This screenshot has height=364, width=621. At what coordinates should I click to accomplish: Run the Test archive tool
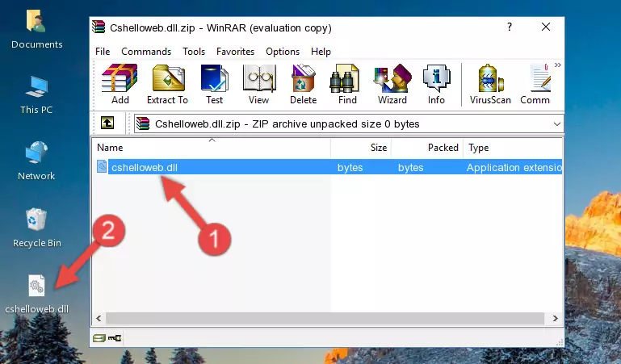[x=214, y=85]
